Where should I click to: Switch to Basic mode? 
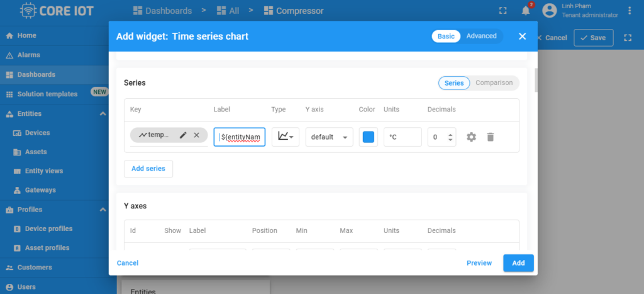(x=446, y=37)
